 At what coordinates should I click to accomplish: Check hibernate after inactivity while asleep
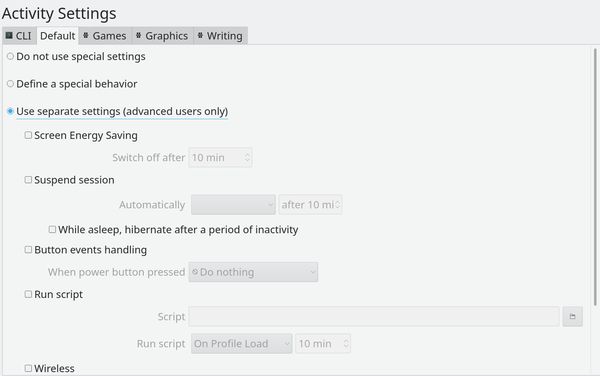pyautogui.click(x=52, y=230)
